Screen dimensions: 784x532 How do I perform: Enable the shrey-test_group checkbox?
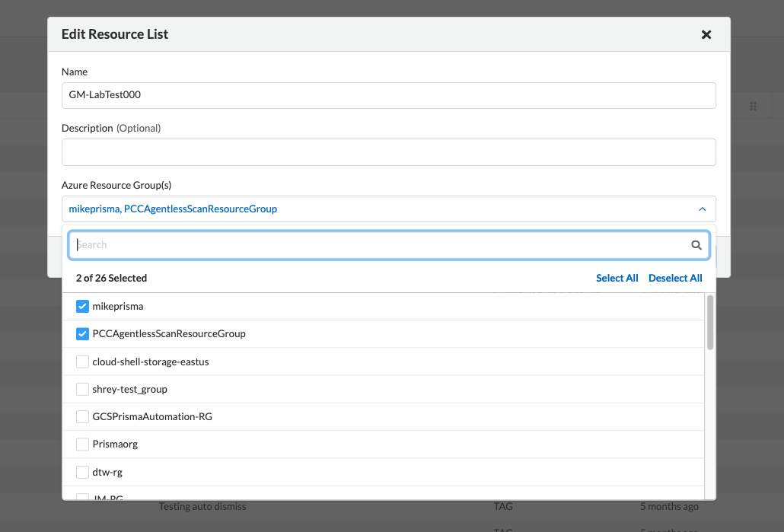point(83,389)
